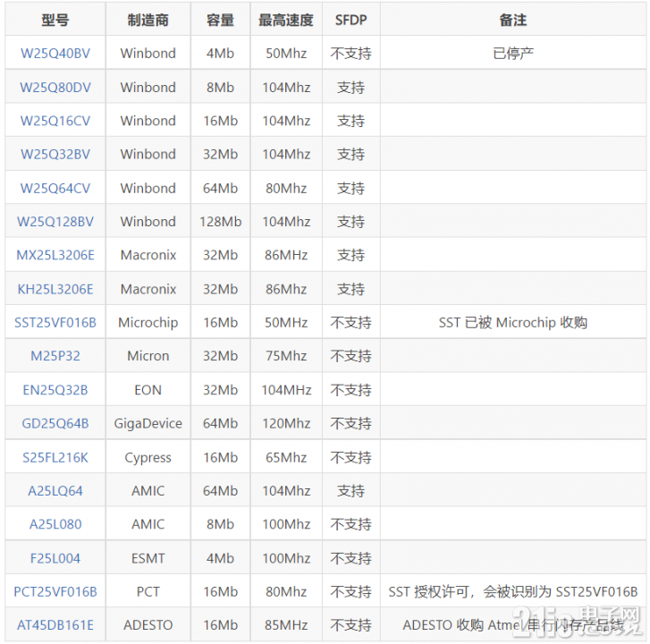Viewport: 650px width, 644px height.
Task: Open the W25Q16CV model link
Action: click(x=55, y=121)
